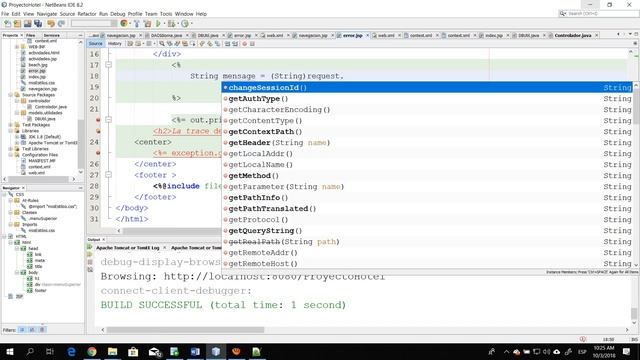Click the New Project toolbar icon
This screenshot has height=360, width=640.
click(17, 24)
